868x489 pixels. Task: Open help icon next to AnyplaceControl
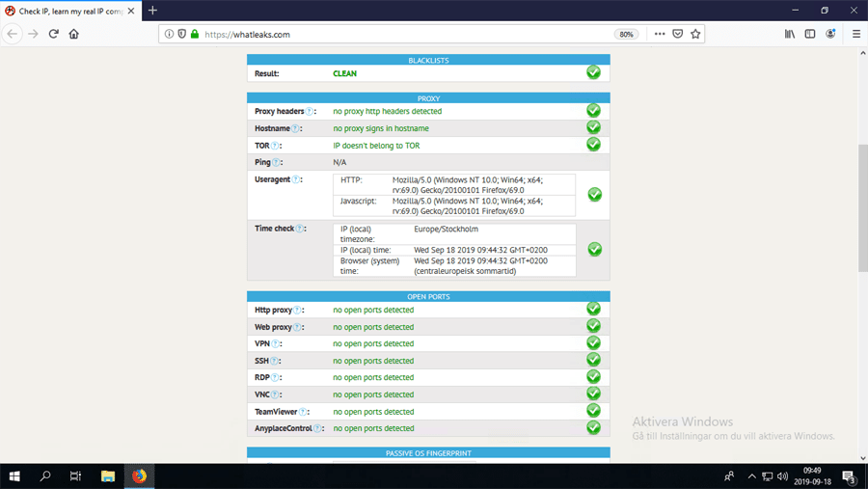point(317,428)
